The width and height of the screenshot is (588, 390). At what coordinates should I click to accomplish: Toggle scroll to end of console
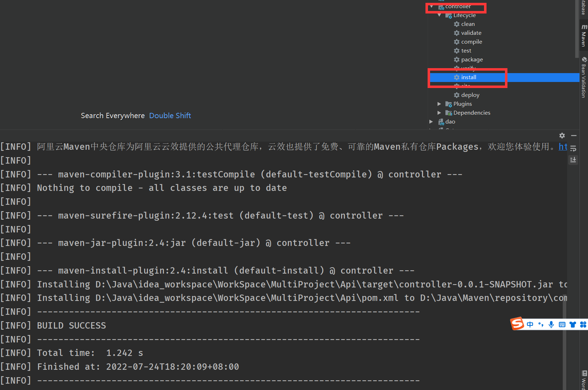[x=573, y=160]
